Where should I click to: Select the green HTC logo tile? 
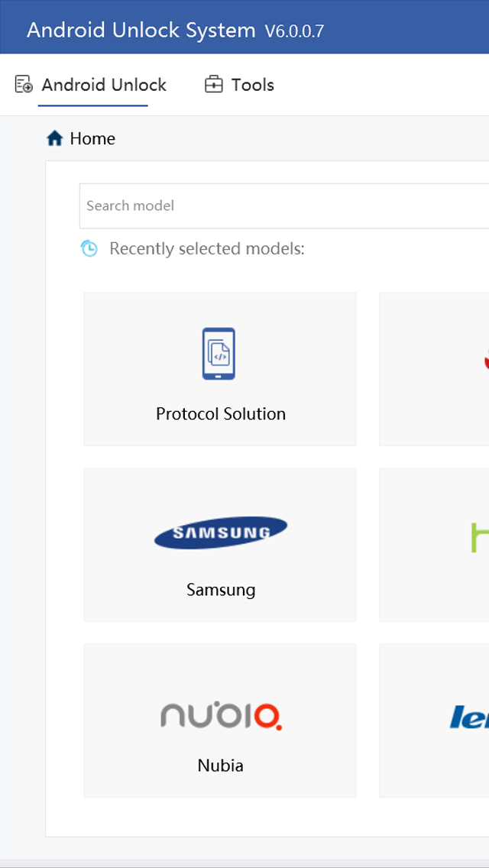tap(479, 537)
